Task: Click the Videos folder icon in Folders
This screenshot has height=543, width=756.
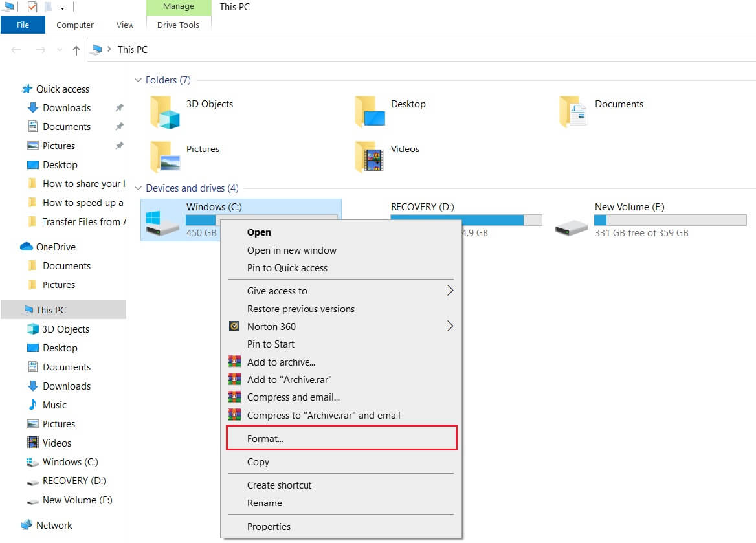Action: (x=370, y=157)
